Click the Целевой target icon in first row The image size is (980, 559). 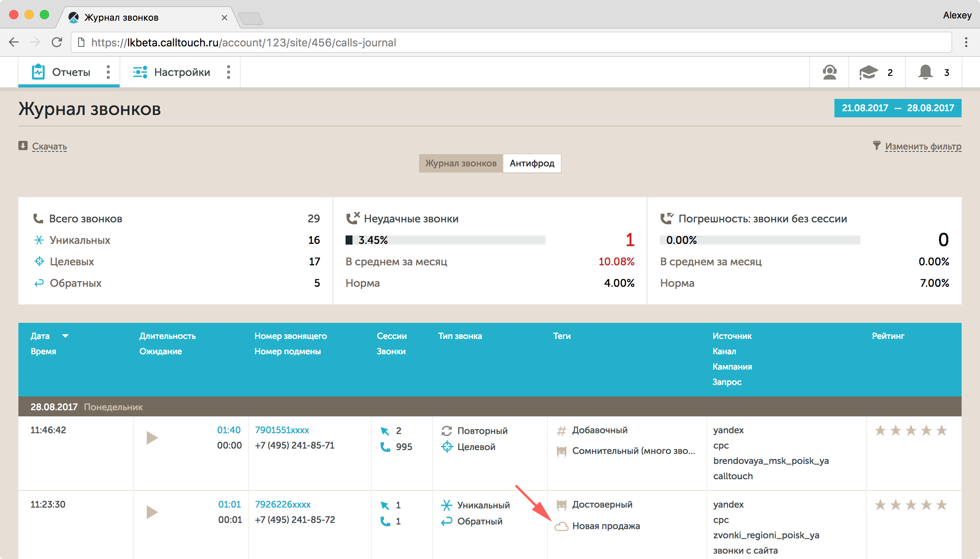[x=446, y=447]
